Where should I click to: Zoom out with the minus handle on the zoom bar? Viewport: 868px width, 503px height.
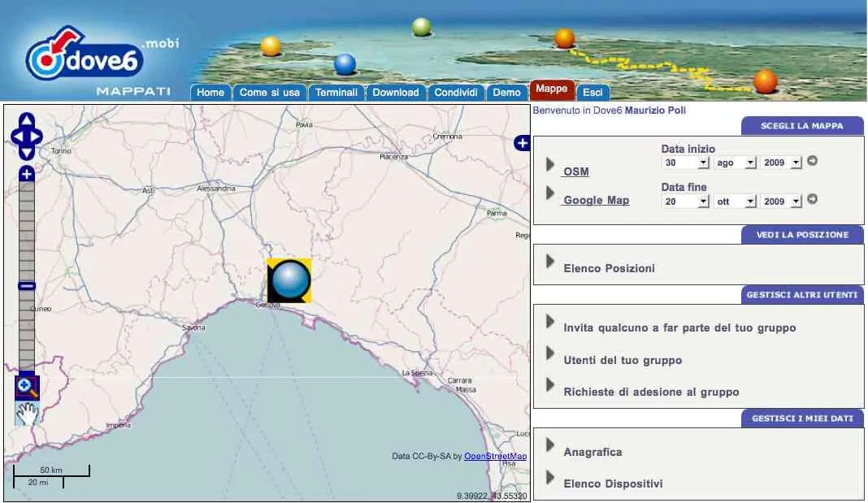coord(27,286)
